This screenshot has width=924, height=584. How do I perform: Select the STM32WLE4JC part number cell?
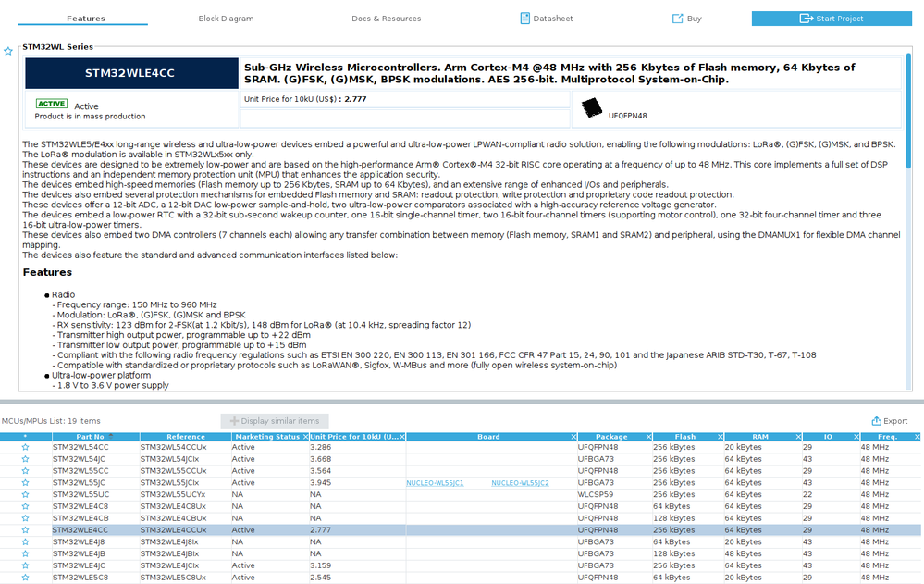(95, 565)
